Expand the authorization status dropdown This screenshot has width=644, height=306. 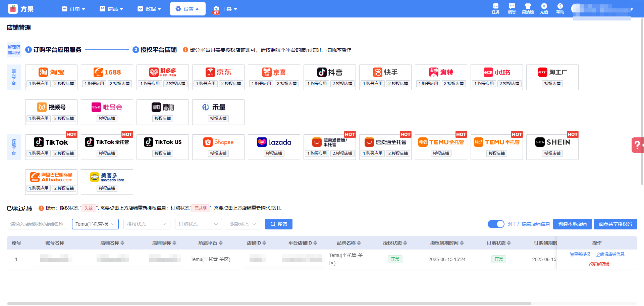click(147, 224)
